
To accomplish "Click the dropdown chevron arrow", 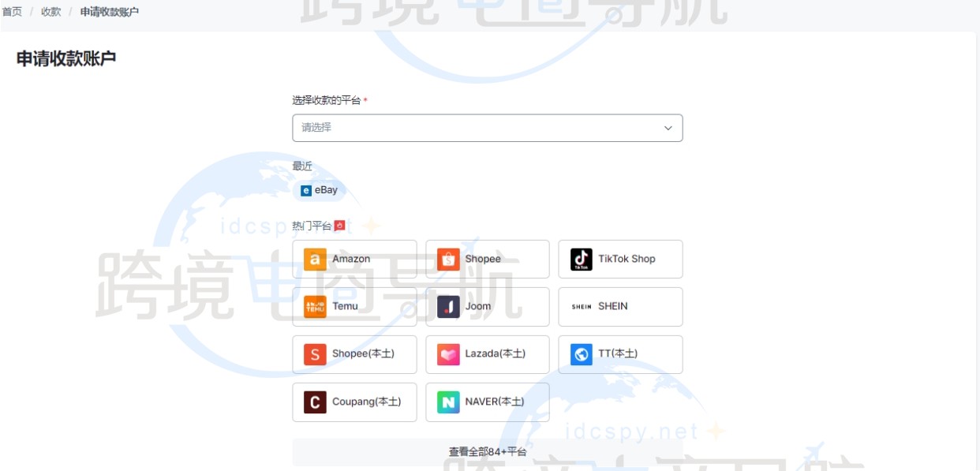I will point(667,128).
